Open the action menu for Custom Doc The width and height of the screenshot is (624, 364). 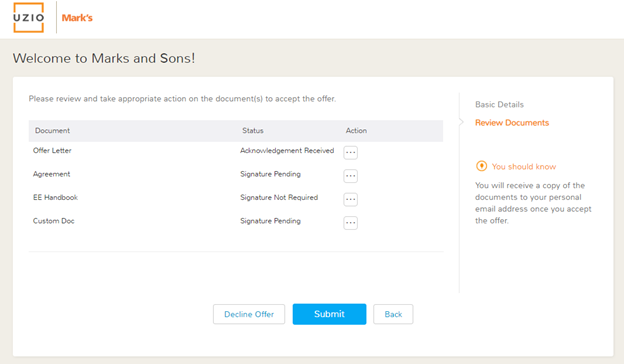click(x=350, y=223)
